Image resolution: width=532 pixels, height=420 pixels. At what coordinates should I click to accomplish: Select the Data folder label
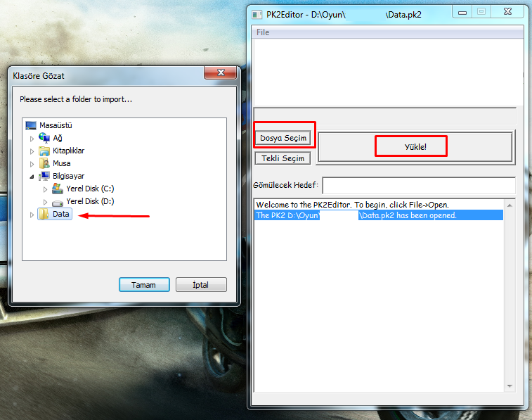pos(61,215)
